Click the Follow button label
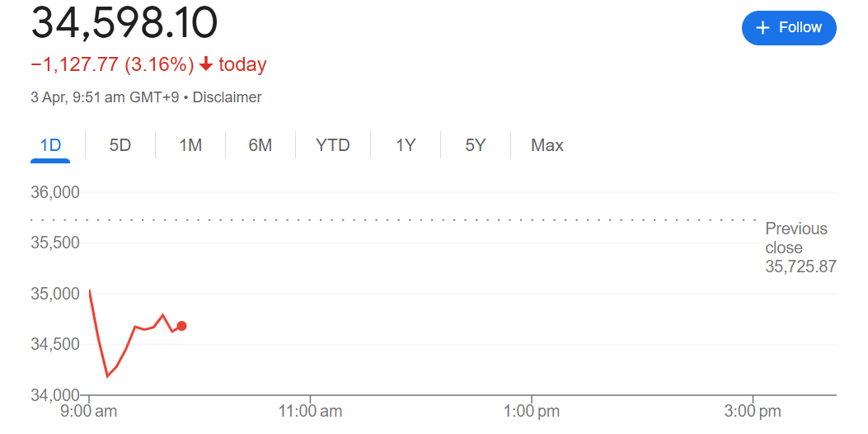This screenshot has width=868, height=434. tap(800, 28)
